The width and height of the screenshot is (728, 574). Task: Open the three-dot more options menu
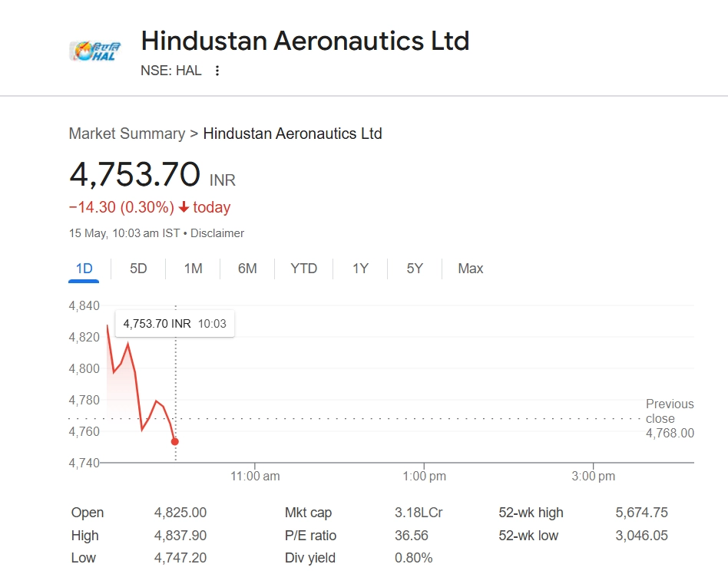point(217,71)
